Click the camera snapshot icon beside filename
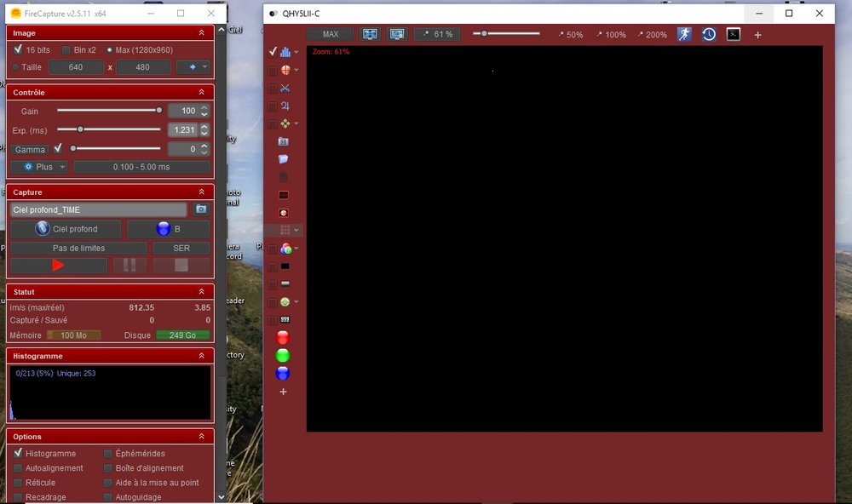 point(201,209)
